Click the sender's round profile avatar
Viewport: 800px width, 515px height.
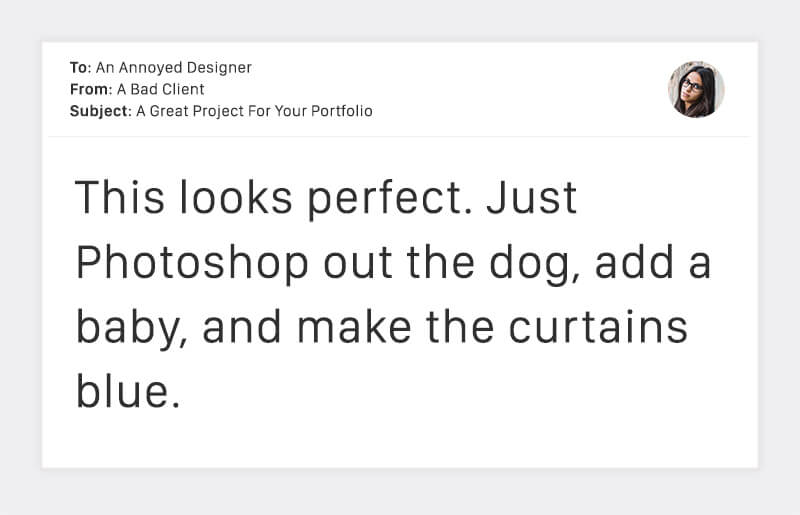click(696, 89)
